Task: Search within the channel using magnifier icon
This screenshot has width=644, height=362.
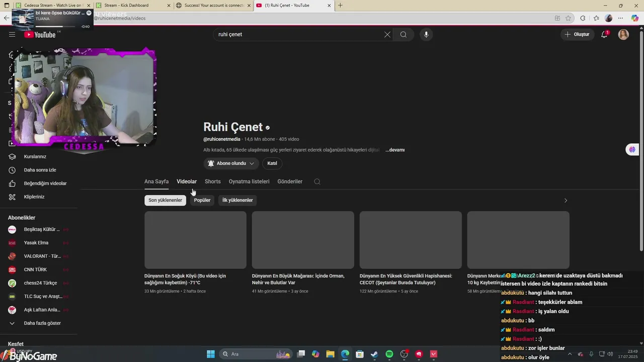Action: [317, 182]
